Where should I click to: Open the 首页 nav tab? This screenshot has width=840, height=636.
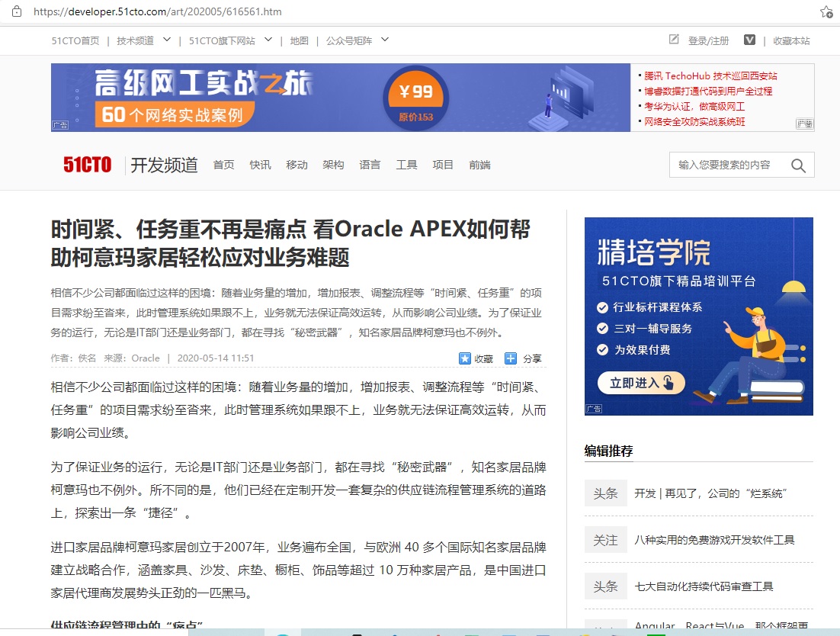click(223, 165)
